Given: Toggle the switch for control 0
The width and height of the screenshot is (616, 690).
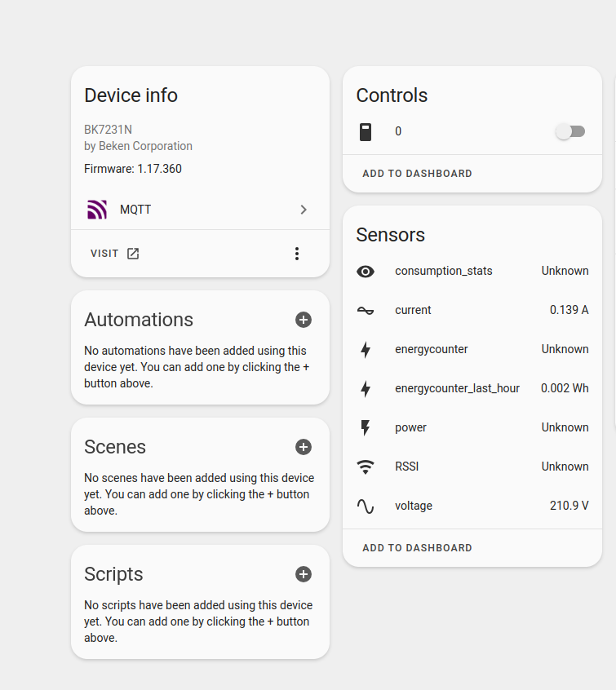Looking at the screenshot, I should (x=570, y=131).
